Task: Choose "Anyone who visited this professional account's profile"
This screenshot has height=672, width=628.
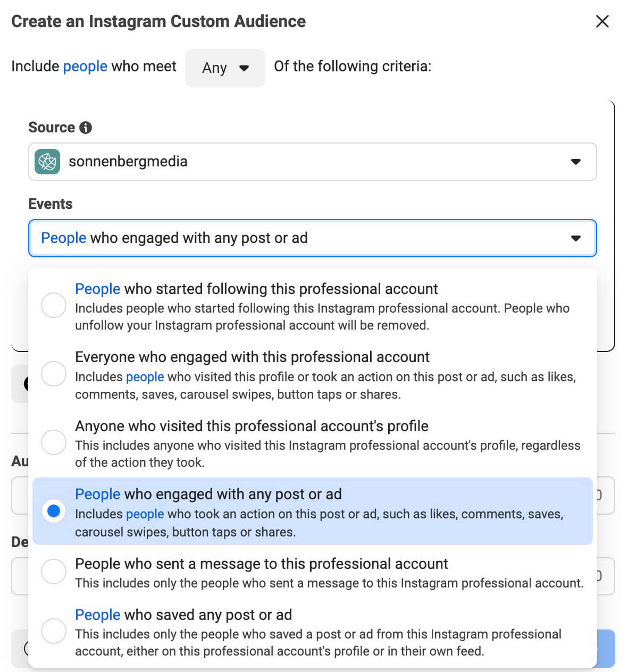Action: click(252, 426)
